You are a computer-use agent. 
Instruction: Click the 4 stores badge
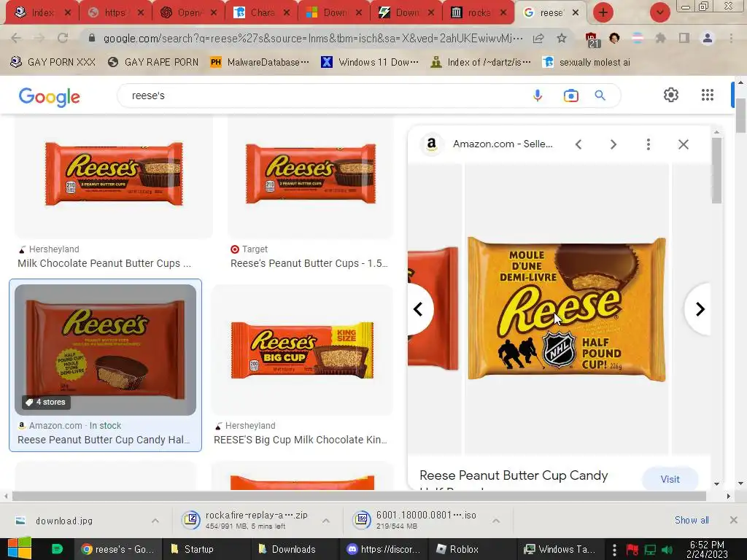(46, 402)
